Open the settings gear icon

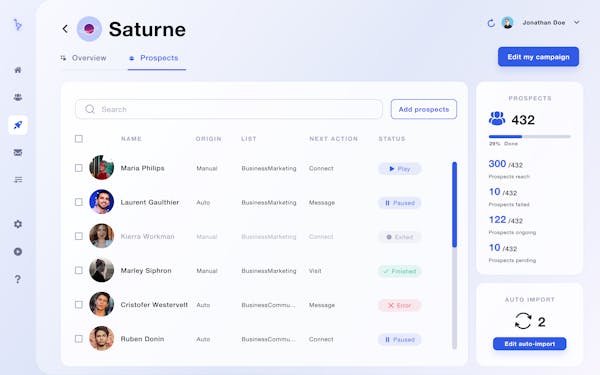(x=18, y=224)
